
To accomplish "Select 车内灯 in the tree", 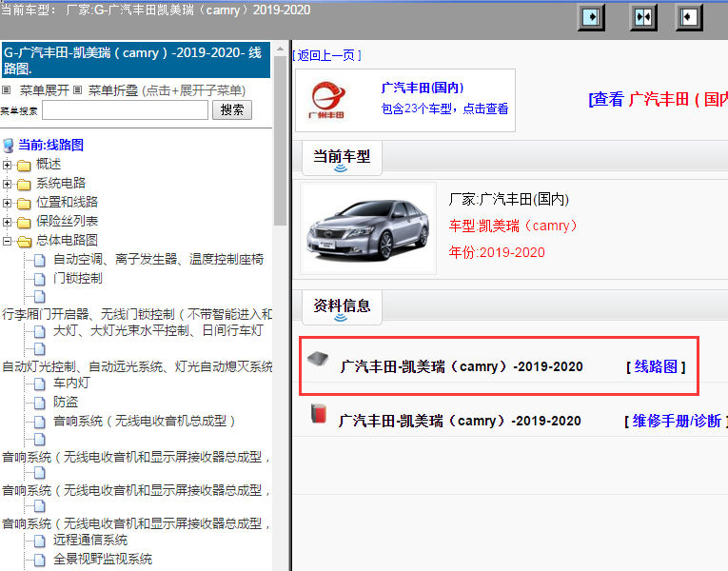I will point(71,384).
